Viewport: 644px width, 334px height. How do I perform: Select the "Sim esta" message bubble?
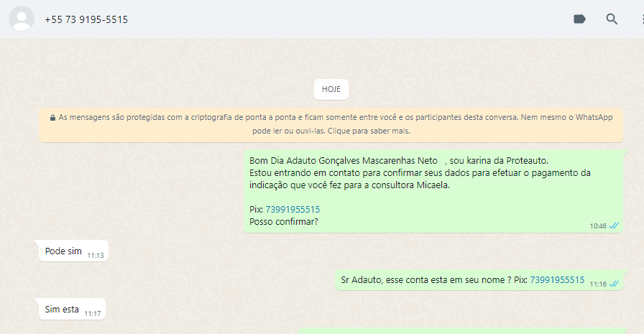pos(62,310)
